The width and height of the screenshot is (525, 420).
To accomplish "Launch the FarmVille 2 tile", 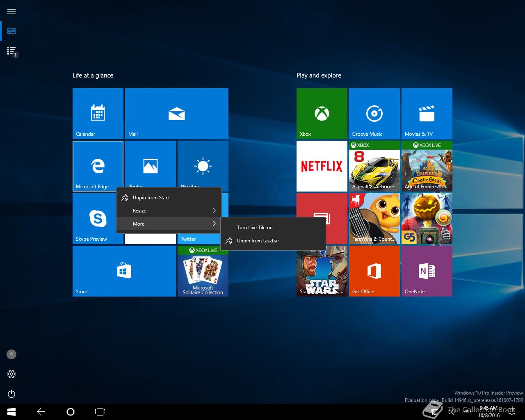I will click(x=374, y=219).
